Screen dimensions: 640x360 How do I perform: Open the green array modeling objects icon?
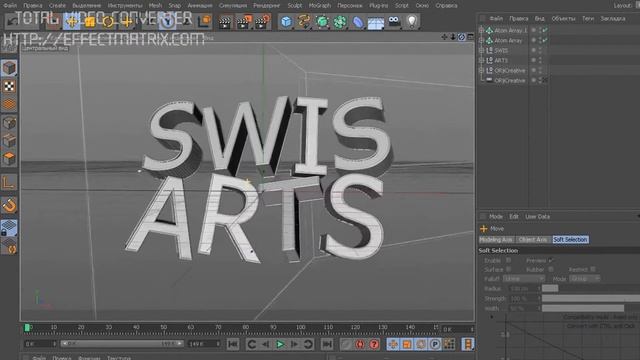(340, 22)
